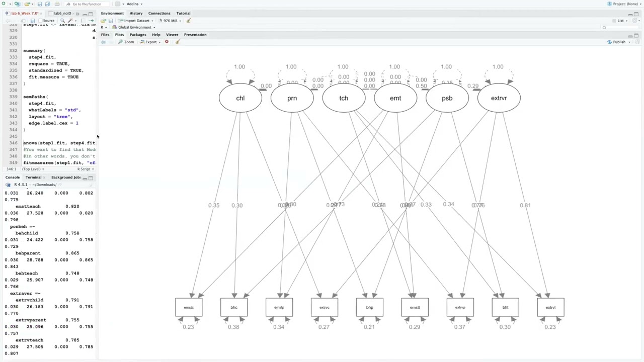
Task: Click the Save workspace icon in Environment pane
Action: click(x=111, y=21)
